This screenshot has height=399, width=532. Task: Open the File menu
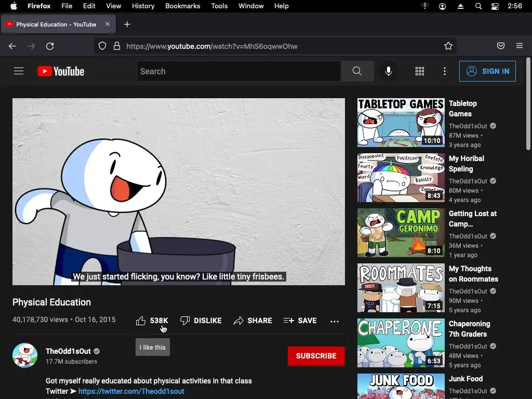click(x=67, y=6)
